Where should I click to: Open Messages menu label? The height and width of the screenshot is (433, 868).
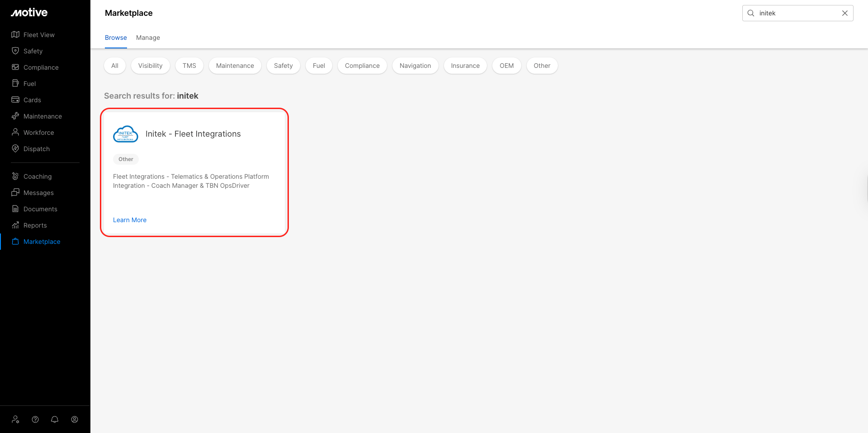(x=38, y=193)
